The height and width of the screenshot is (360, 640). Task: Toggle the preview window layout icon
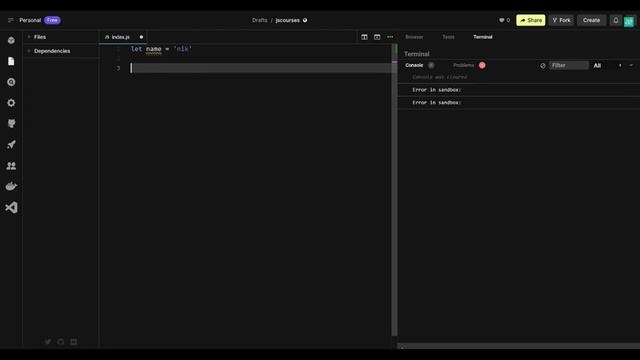[377, 37]
